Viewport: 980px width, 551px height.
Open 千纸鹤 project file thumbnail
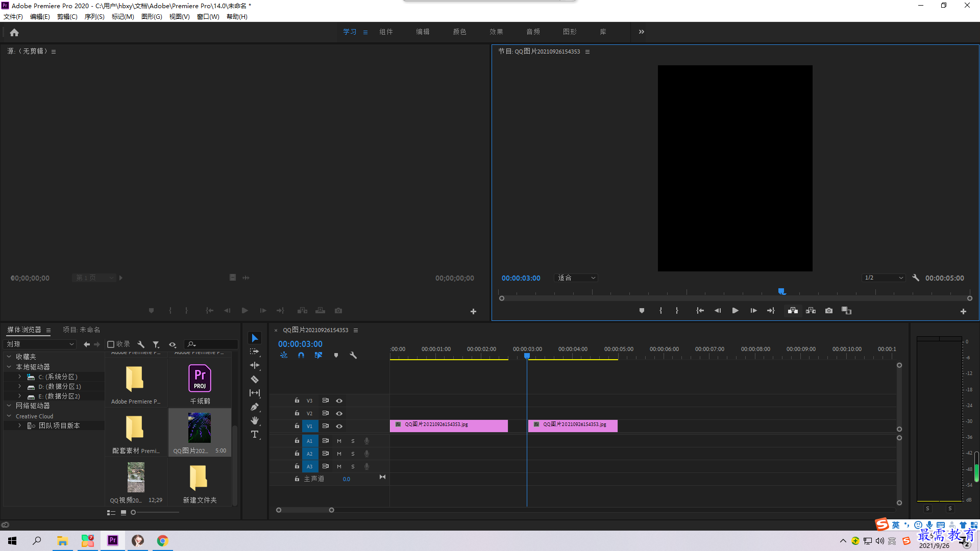[x=200, y=378]
